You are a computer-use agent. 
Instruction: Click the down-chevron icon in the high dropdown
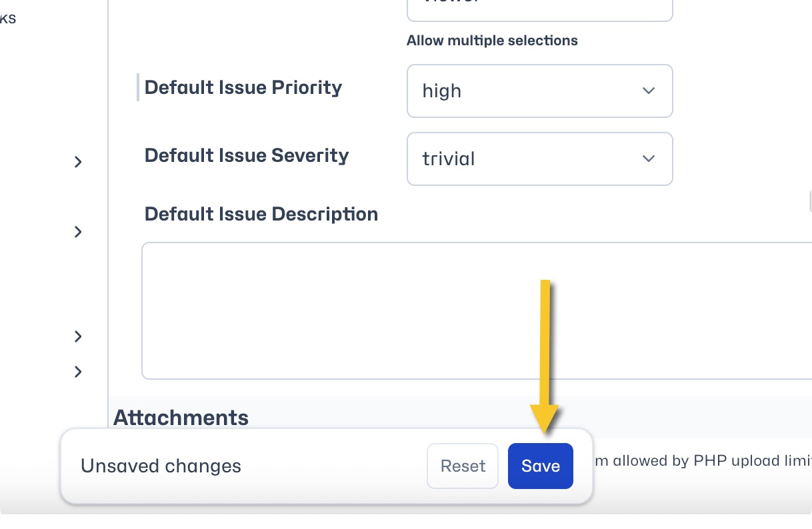point(648,91)
